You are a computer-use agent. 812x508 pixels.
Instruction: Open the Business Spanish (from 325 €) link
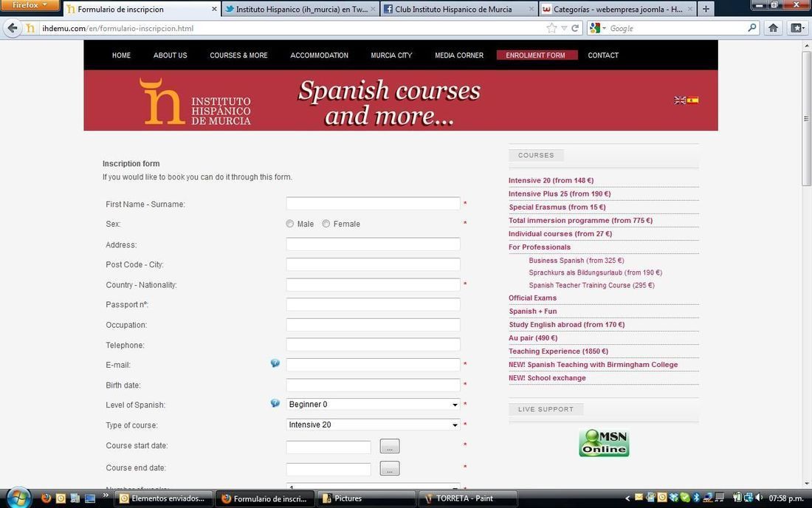click(x=577, y=261)
